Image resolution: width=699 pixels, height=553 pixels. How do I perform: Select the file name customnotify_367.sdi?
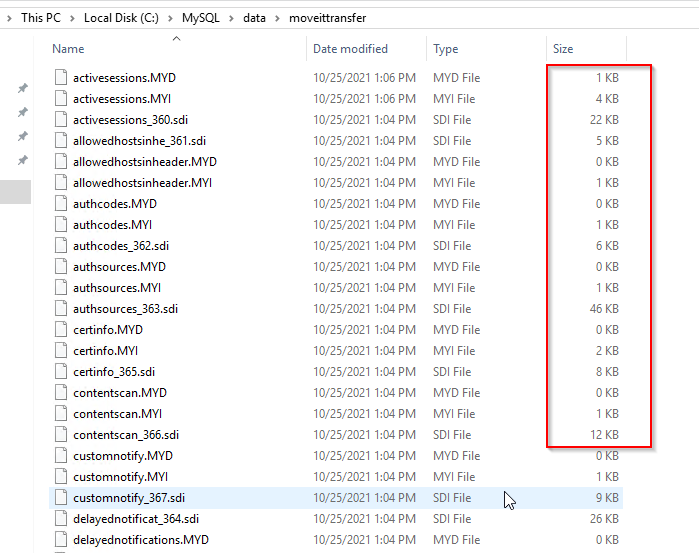[129, 498]
